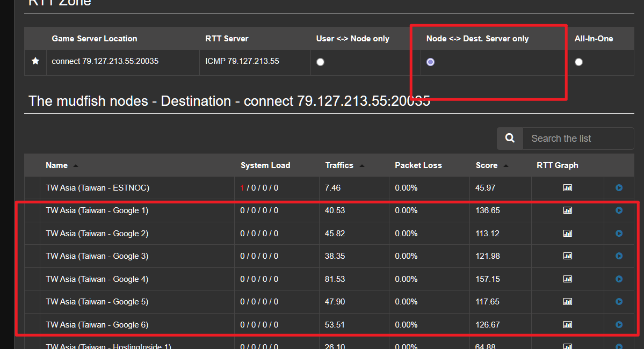The width and height of the screenshot is (644, 349).
Task: Open RTT graph for Taiwan ESTNOC node
Action: 567,188
